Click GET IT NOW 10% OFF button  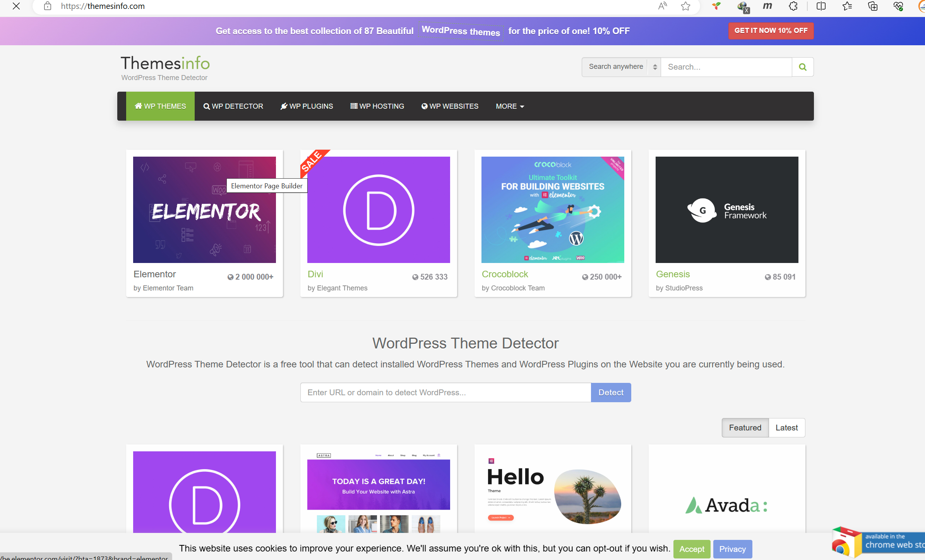pos(771,31)
